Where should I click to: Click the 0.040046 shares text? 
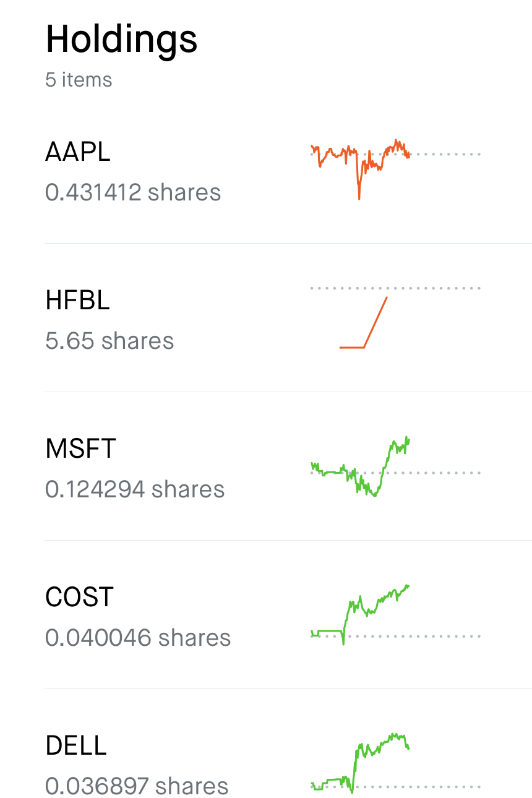point(138,638)
